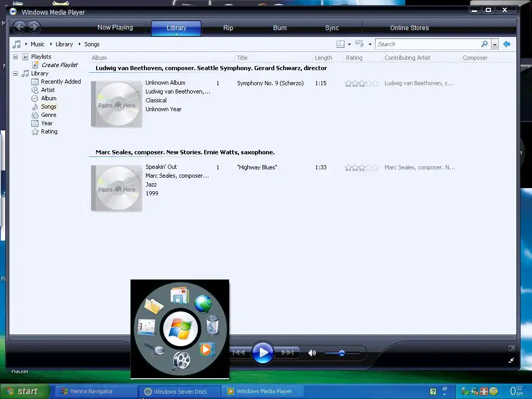Open the magnifier search icon in dock
This screenshot has height=399, width=532.
155,351
